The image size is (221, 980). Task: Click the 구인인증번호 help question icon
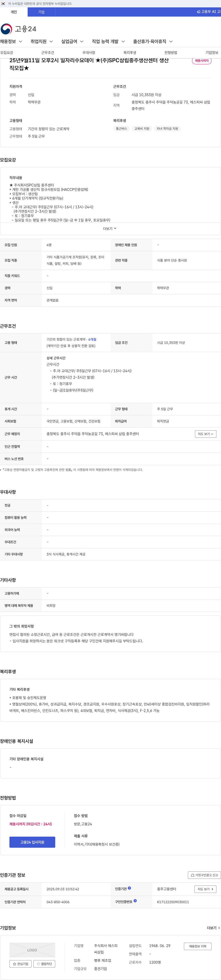[135, 901]
